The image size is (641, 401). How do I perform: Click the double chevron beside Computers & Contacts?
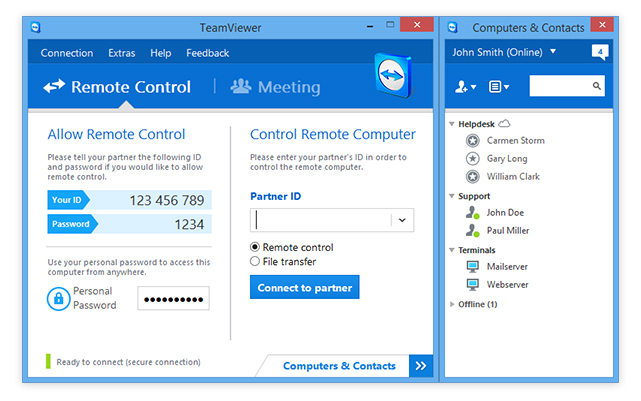pos(421,365)
